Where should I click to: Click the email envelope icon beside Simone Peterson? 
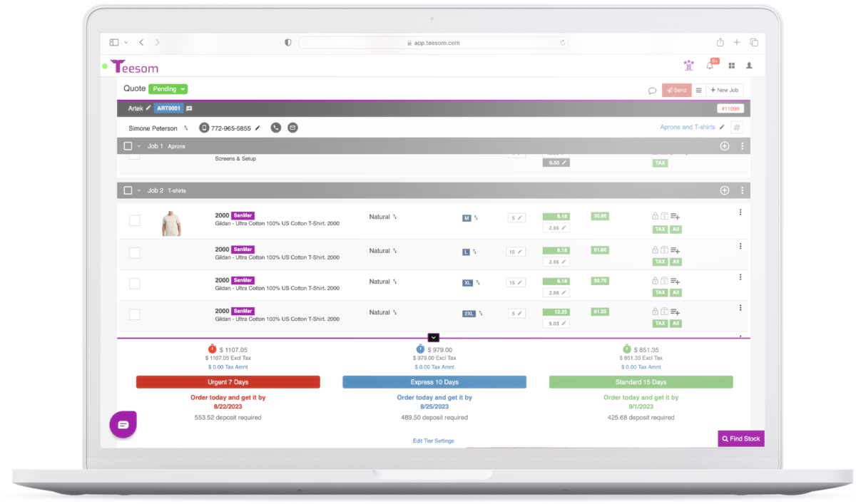tap(292, 128)
